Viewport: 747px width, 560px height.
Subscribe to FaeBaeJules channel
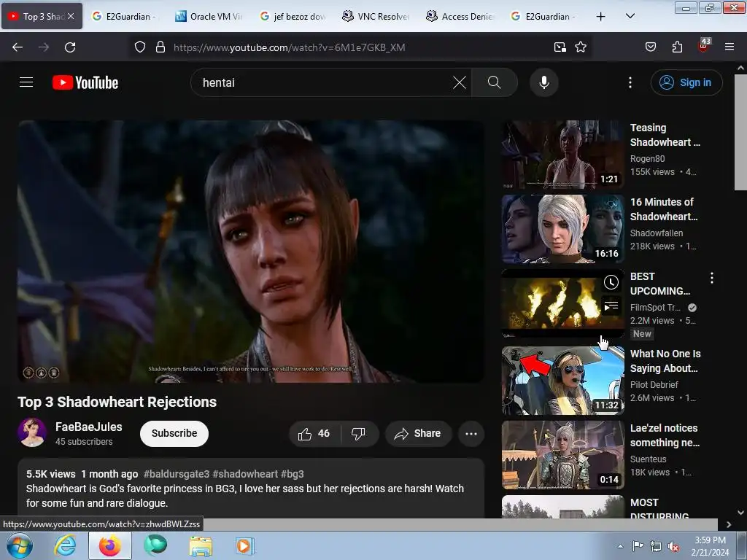(174, 433)
